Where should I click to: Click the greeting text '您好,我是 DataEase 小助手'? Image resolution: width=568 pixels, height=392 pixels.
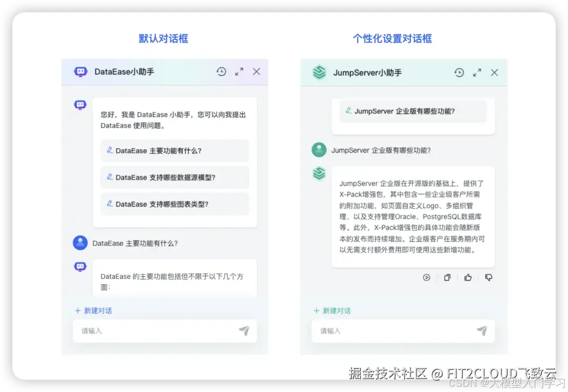pos(173,120)
